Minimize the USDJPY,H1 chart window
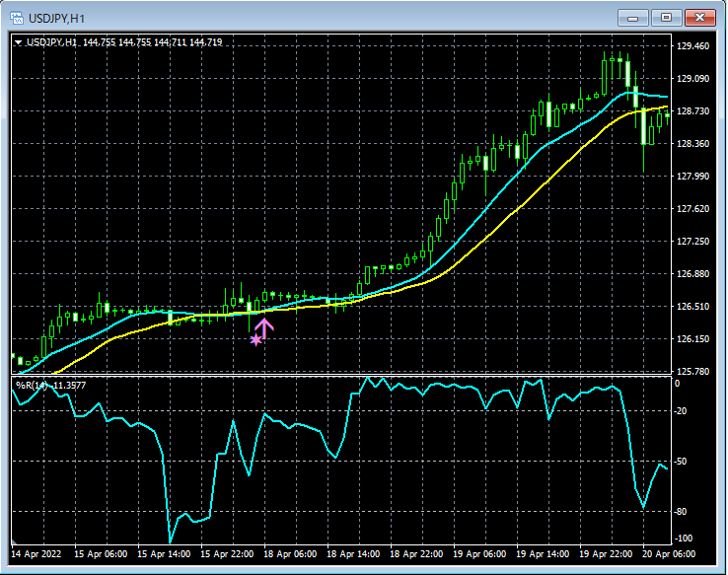The height and width of the screenshot is (575, 728). tap(632, 18)
